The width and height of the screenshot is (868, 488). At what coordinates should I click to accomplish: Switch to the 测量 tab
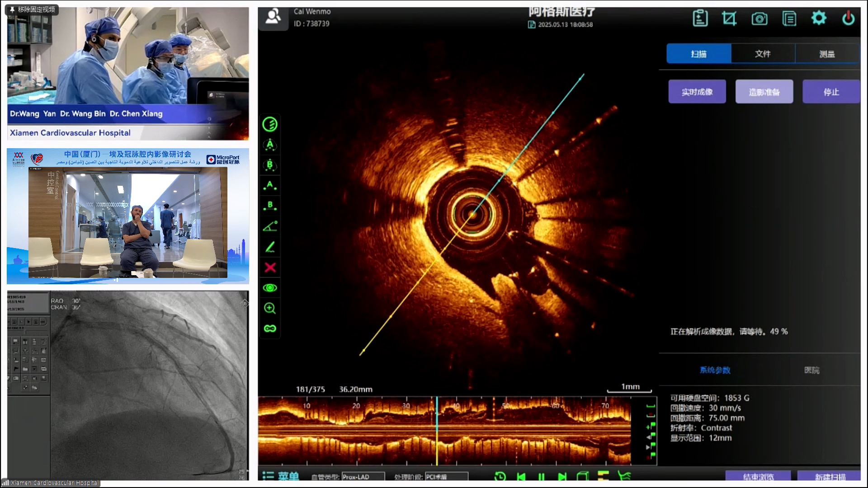click(827, 54)
